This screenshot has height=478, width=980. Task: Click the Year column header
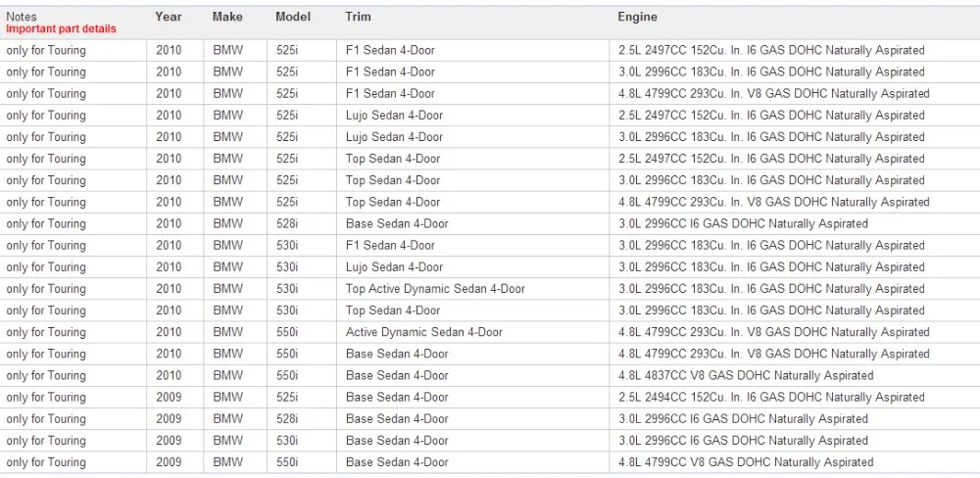169,17
